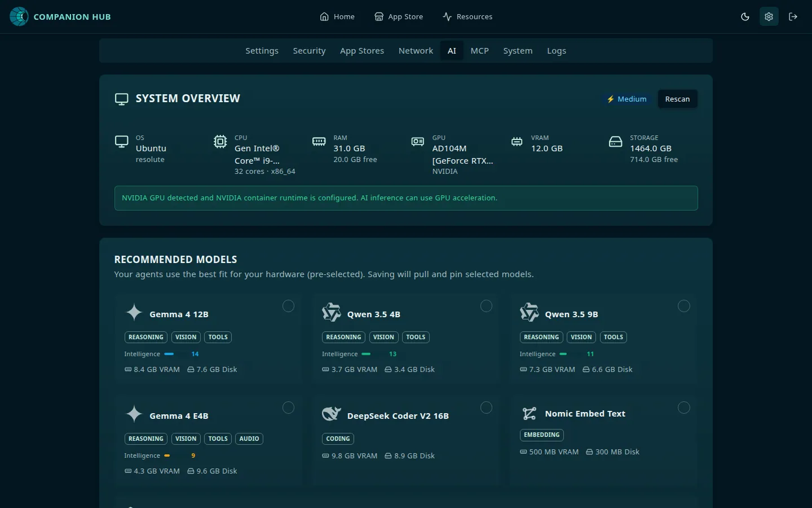Click the Companion Hub logo icon
The height and width of the screenshot is (508, 812).
[x=19, y=16]
